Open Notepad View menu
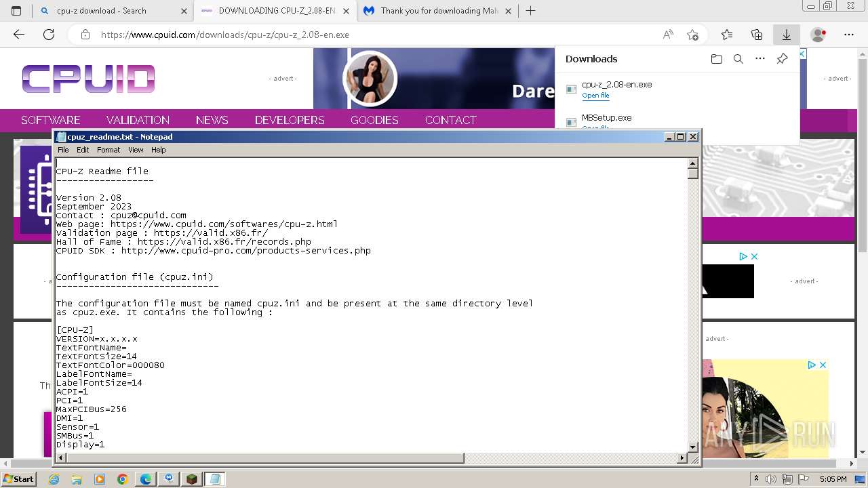The width and height of the screenshot is (868, 488). point(136,150)
